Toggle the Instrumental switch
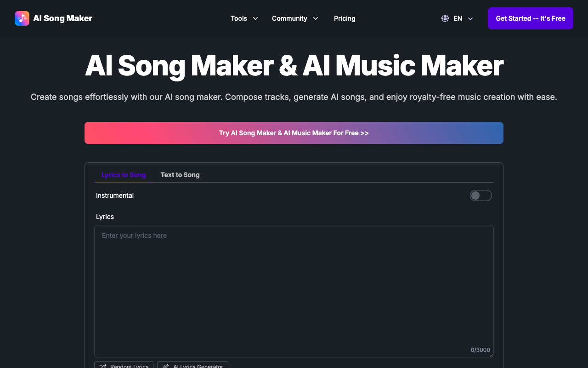 pyautogui.click(x=481, y=195)
